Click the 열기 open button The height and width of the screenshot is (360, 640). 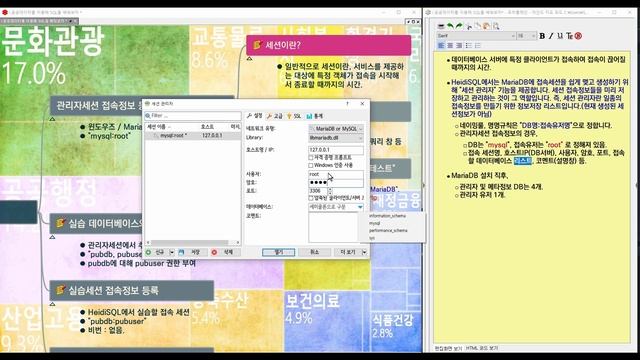point(278,253)
